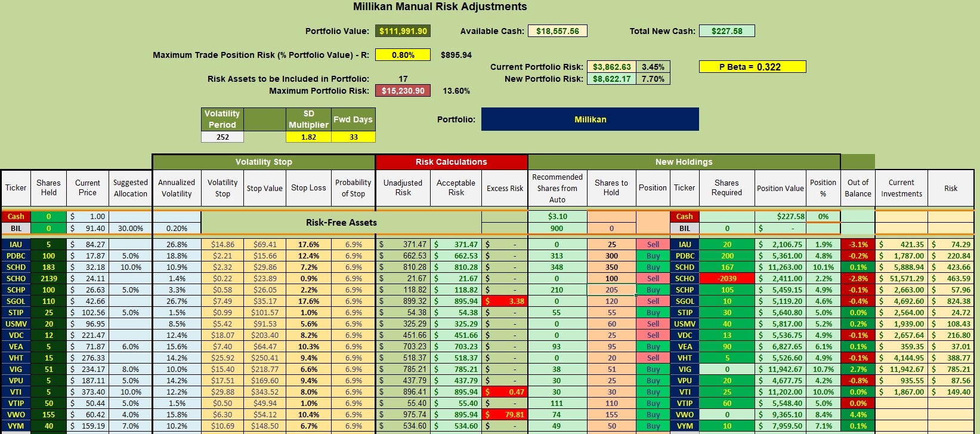Click the New Portfolio Risk $8,622.17 cell
The height and width of the screenshot is (434, 980).
pyautogui.click(x=611, y=79)
